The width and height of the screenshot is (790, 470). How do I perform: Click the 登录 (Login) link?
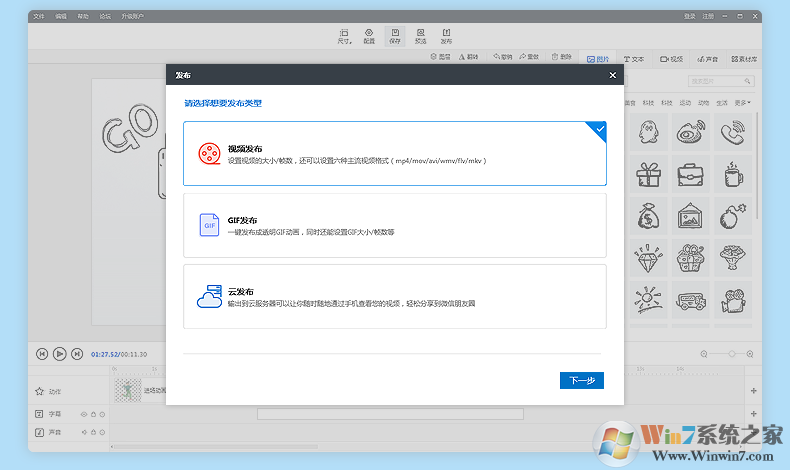click(x=689, y=16)
